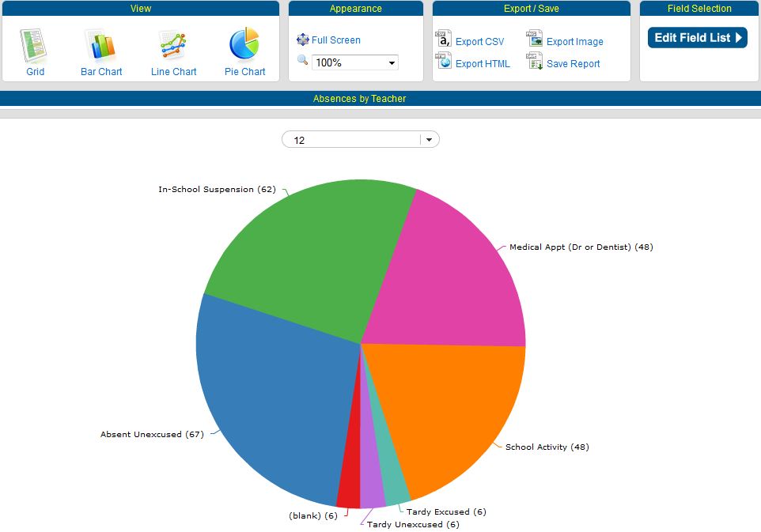Select the Bar Chart view icon
This screenshot has width=761, height=532.
(x=100, y=44)
